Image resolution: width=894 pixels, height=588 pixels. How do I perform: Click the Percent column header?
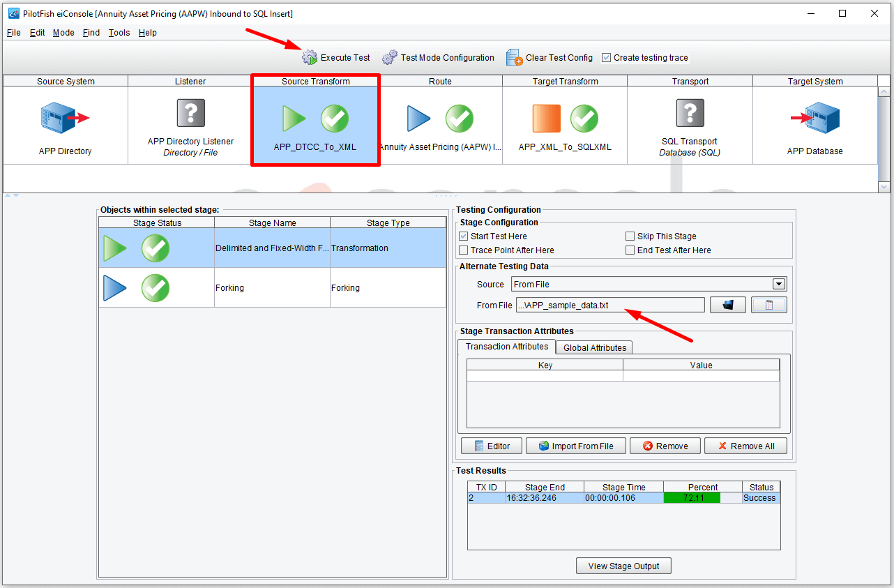pos(702,487)
